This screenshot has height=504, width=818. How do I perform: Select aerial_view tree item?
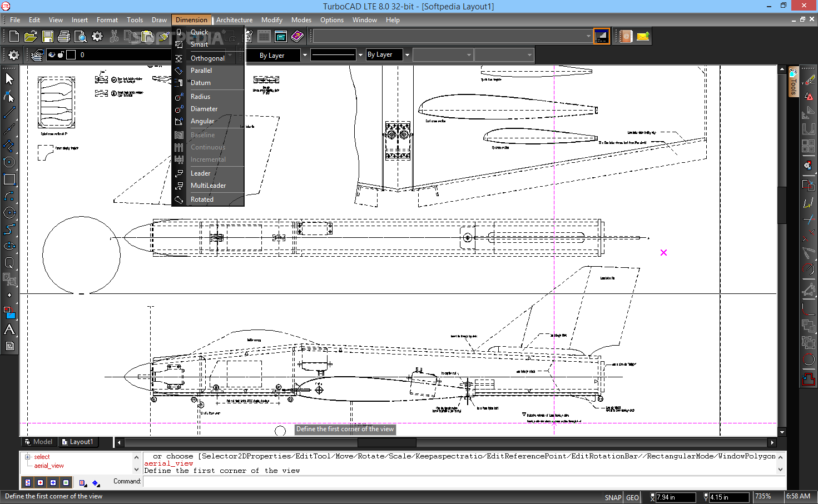click(49, 466)
